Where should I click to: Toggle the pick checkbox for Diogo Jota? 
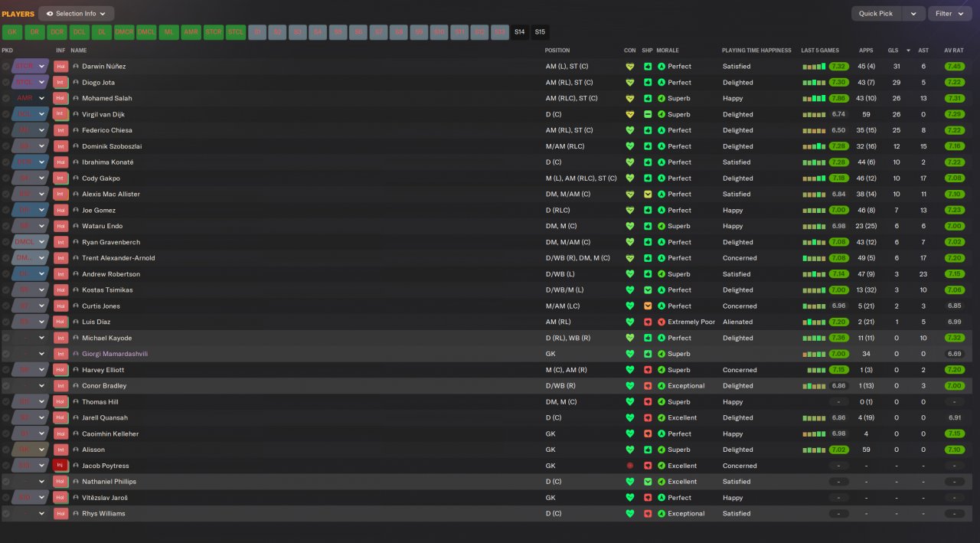pos(6,83)
